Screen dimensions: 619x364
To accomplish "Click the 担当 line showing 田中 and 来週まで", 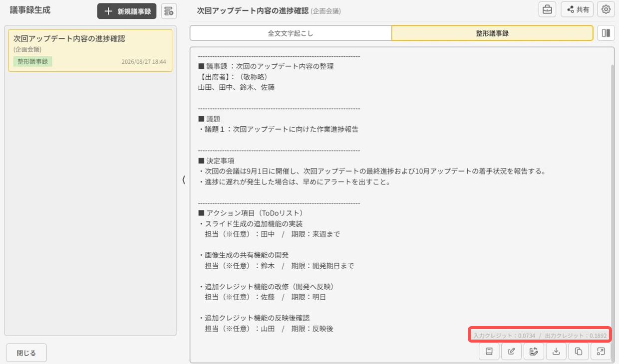I will click(x=273, y=234).
